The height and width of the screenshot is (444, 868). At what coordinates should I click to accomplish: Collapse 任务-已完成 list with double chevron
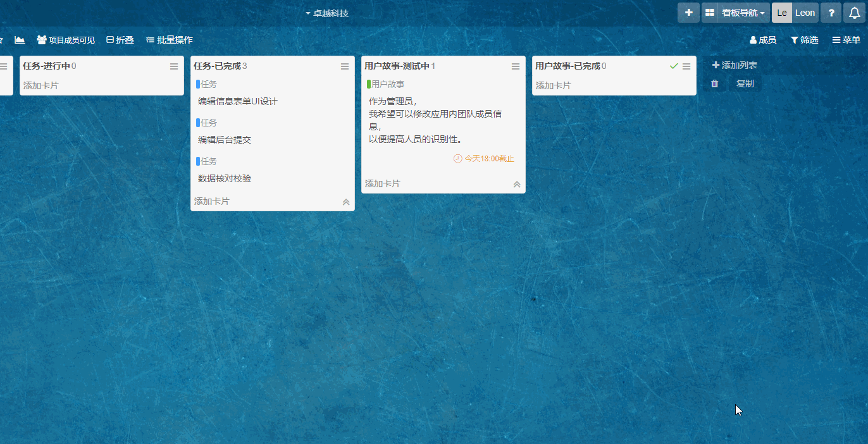tap(346, 202)
